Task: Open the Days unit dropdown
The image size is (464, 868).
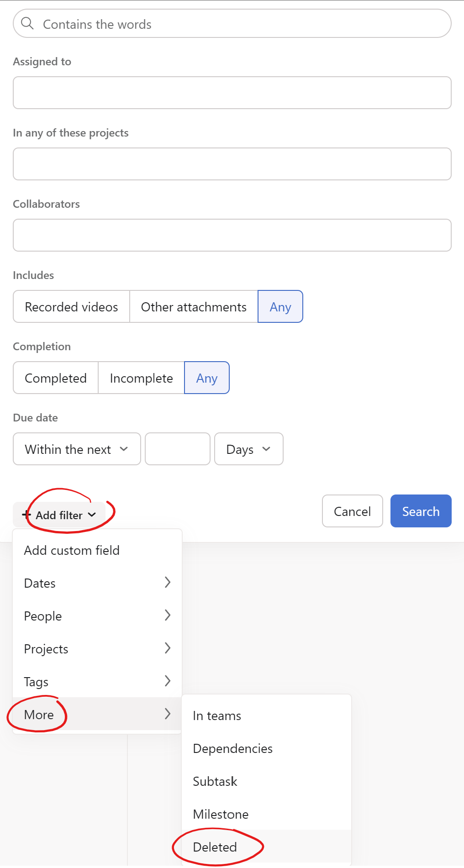Action: pyautogui.click(x=248, y=449)
